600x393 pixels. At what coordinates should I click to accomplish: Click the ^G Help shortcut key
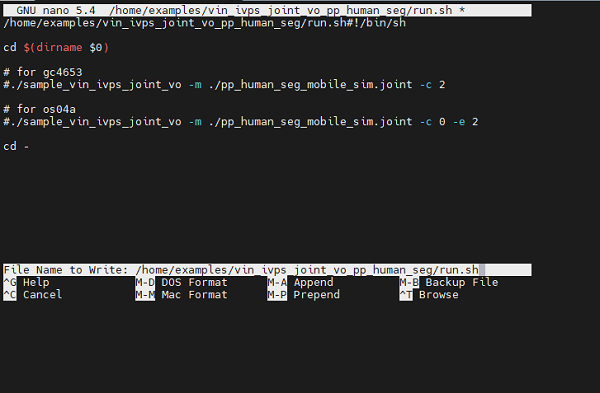(x=10, y=282)
